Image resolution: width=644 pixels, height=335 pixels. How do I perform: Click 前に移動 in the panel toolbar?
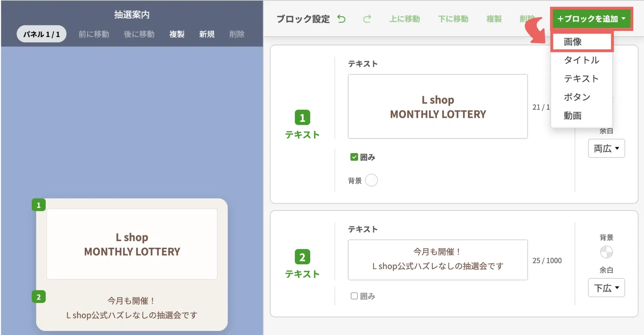point(94,34)
